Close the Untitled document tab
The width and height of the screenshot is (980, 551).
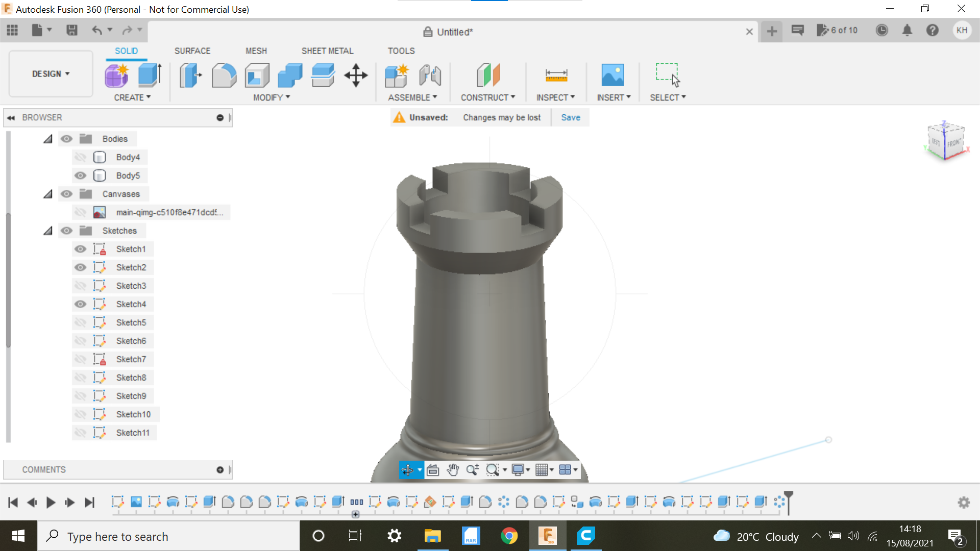[x=749, y=32]
